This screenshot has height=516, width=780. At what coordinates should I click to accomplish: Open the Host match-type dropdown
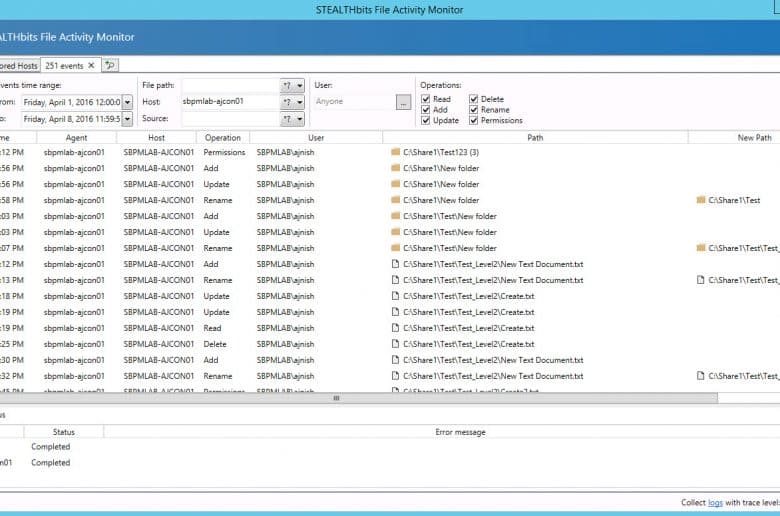[292, 102]
